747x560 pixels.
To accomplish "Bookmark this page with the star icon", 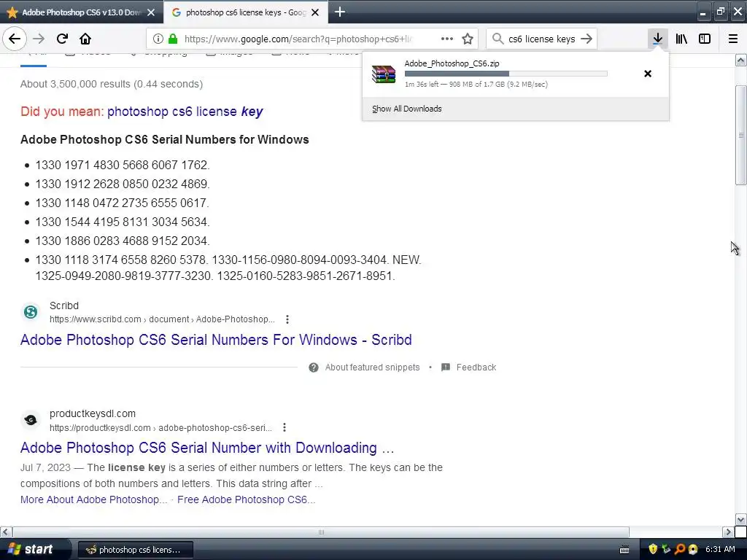I will tap(468, 39).
